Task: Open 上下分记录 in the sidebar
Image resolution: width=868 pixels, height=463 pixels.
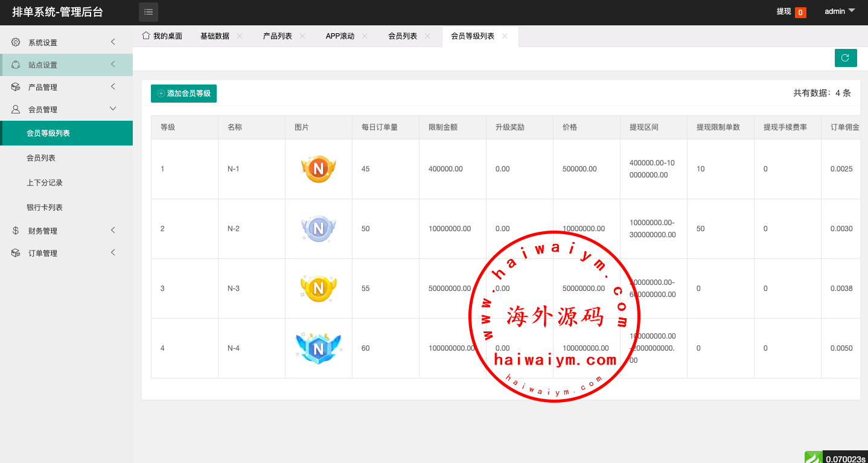Action: coord(45,183)
